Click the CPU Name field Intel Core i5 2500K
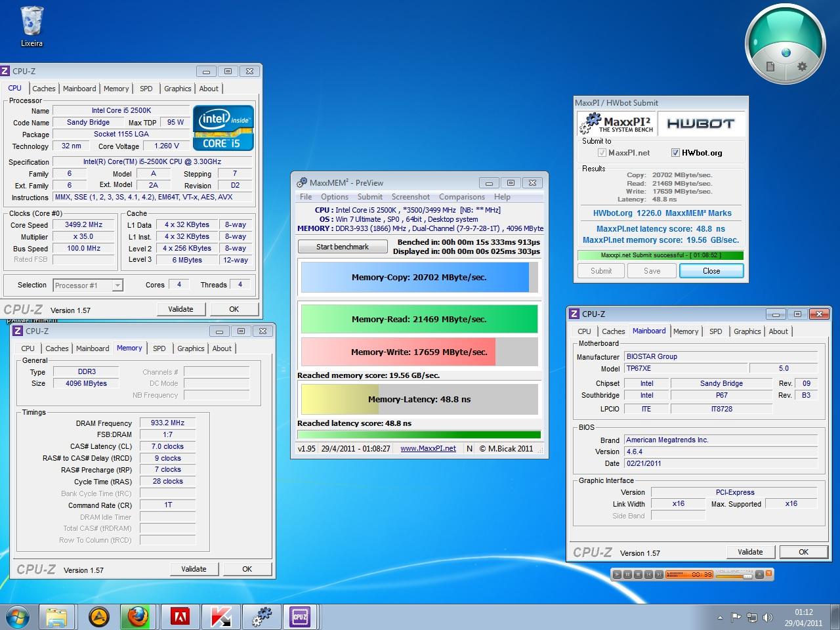Viewport: 840px width, 630px height. [x=121, y=110]
